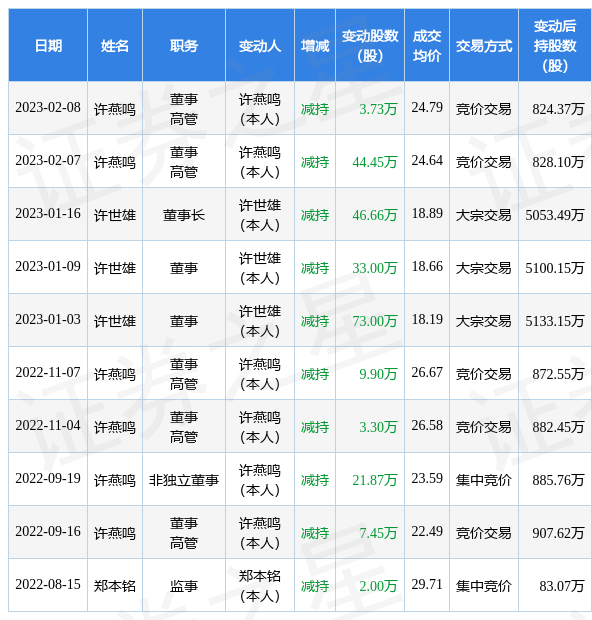Click average price 18.89

click(427, 214)
